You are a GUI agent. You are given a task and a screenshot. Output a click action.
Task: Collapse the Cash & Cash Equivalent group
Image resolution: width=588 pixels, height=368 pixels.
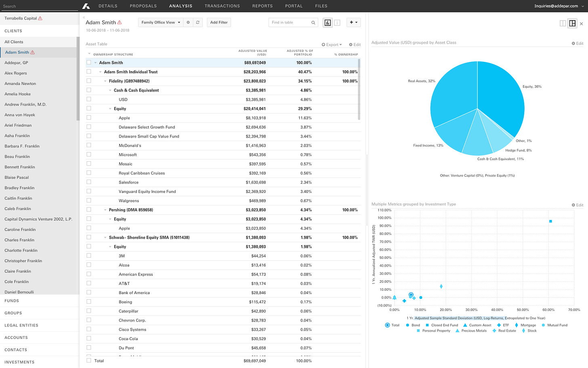tap(110, 91)
